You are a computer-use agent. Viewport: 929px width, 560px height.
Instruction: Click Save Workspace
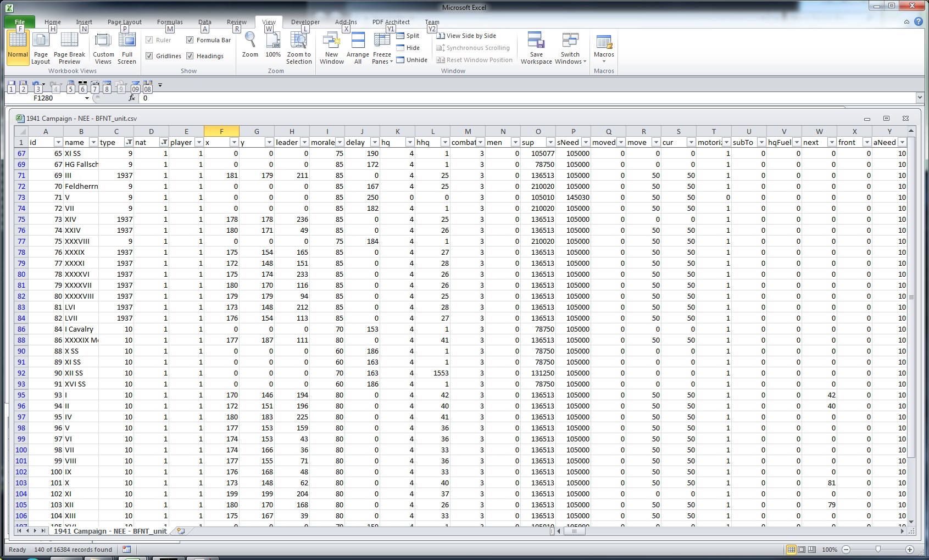(536, 48)
